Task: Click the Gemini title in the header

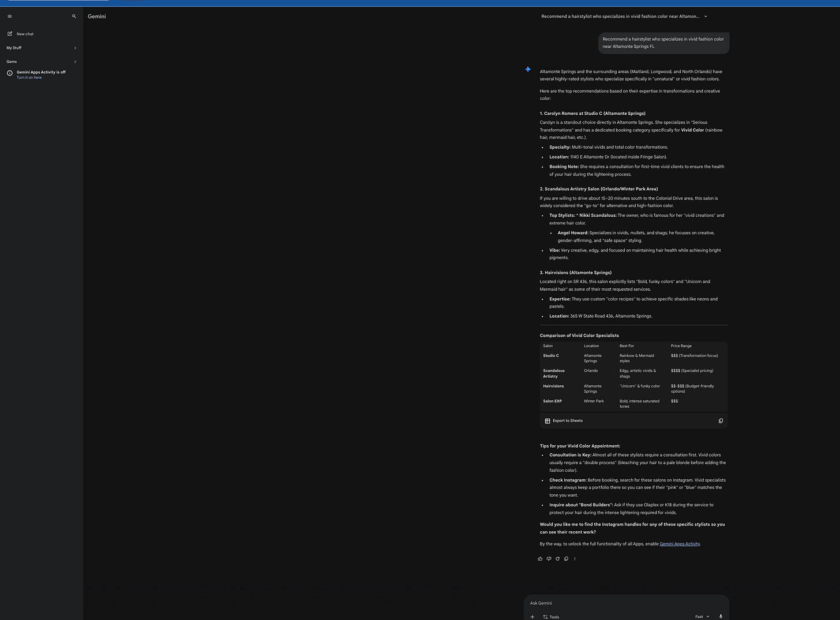Action: coord(97,16)
